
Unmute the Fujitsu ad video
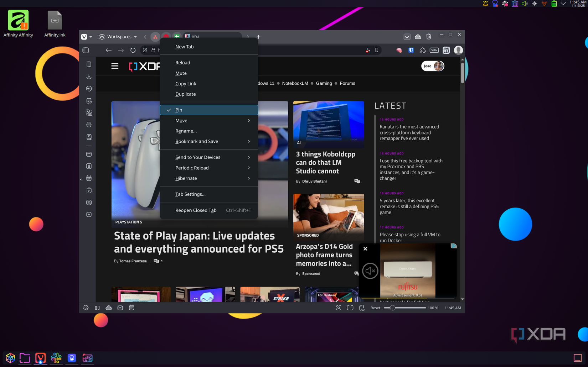(370, 271)
